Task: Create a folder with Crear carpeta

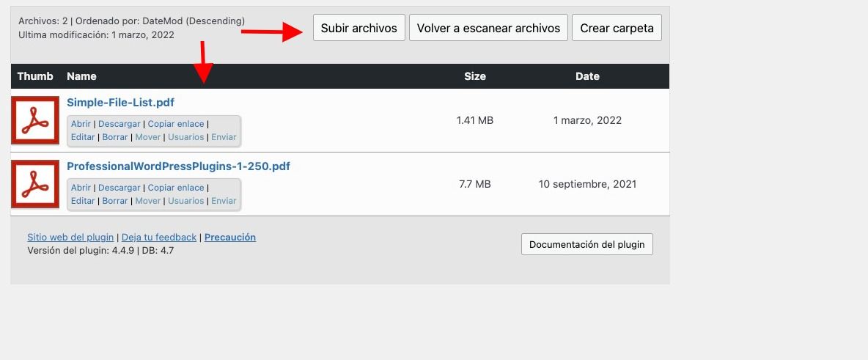Action: click(617, 28)
